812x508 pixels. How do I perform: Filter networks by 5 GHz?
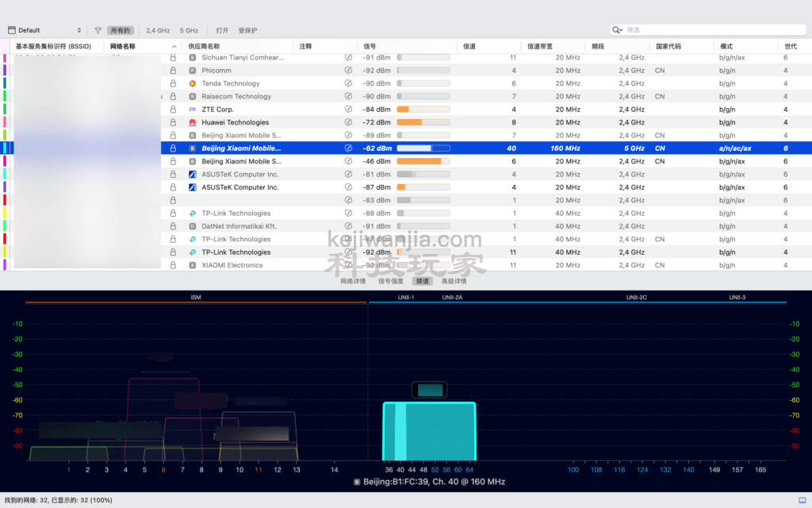click(x=189, y=31)
